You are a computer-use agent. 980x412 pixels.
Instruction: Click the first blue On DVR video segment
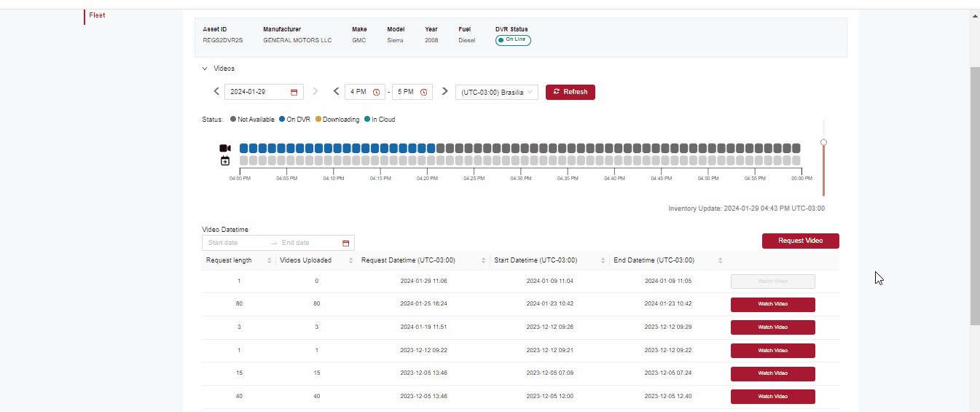(x=244, y=148)
